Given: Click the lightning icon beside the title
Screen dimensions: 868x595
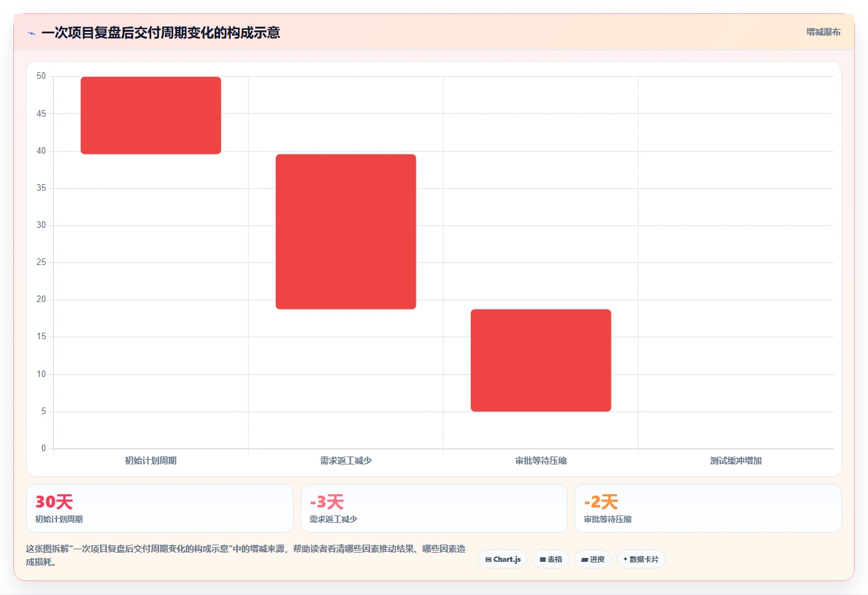Looking at the screenshot, I should (31, 33).
